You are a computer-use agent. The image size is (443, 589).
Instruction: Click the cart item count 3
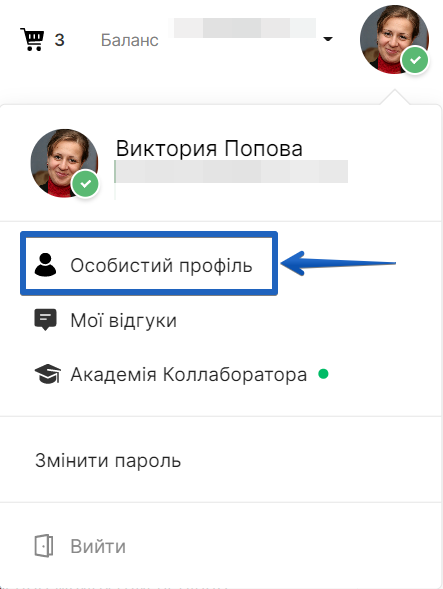click(x=59, y=40)
